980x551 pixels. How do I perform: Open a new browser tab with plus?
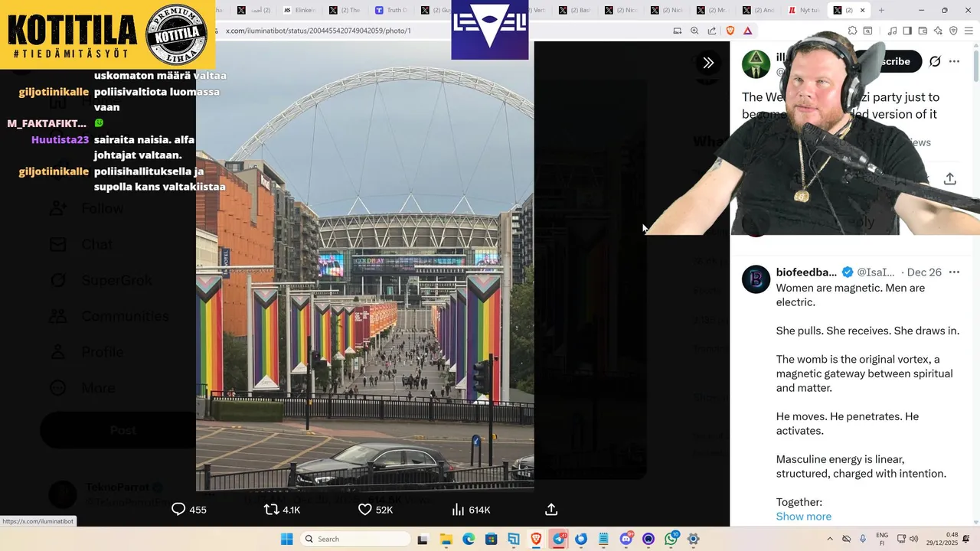pos(881,10)
